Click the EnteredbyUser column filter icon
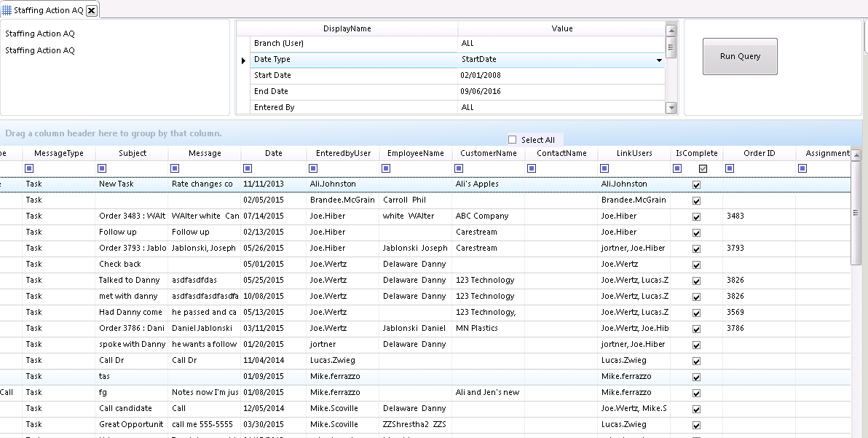868x438 pixels. click(x=313, y=168)
